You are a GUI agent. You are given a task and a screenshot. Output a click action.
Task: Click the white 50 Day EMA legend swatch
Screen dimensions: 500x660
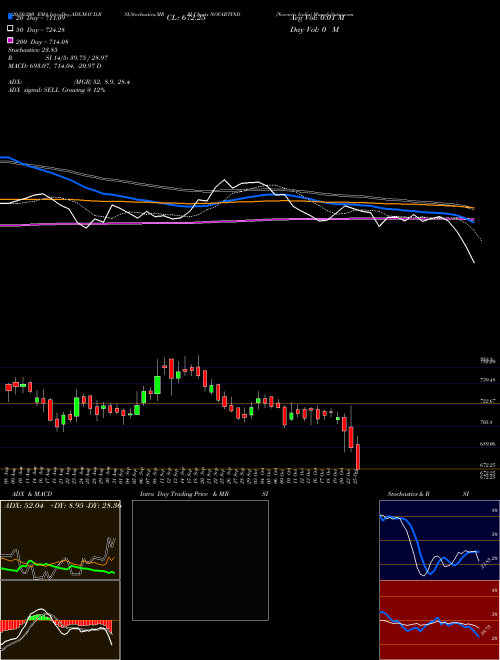point(10,28)
